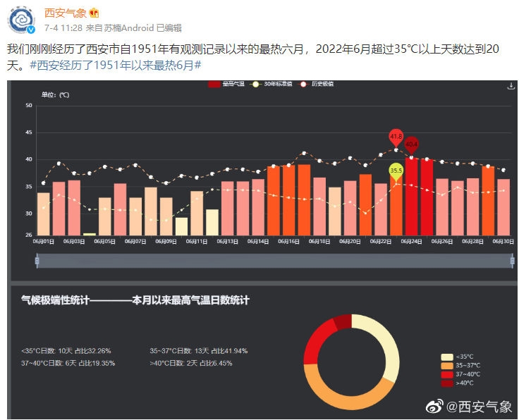519x420 pixels.
Task: Click the orange 06月16日 temperature bar
Action: [x=288, y=200]
